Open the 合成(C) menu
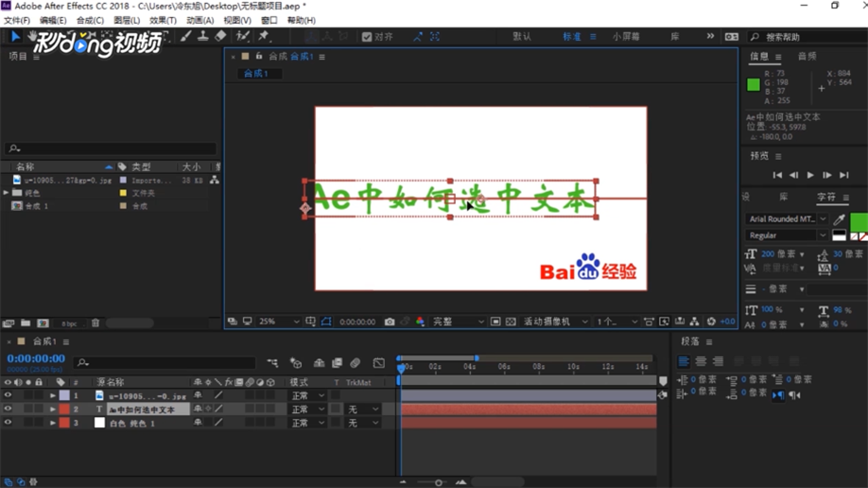This screenshot has width=868, height=488. (x=90, y=20)
